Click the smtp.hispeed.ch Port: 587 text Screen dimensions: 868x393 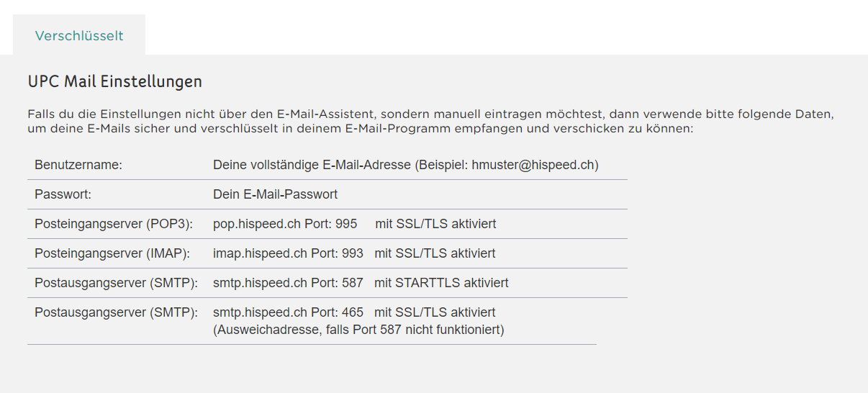(288, 283)
